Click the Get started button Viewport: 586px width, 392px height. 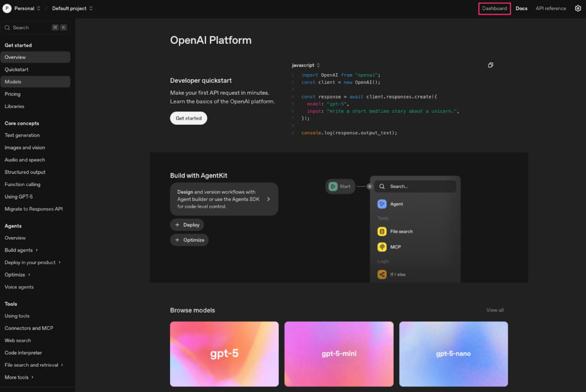(x=188, y=118)
